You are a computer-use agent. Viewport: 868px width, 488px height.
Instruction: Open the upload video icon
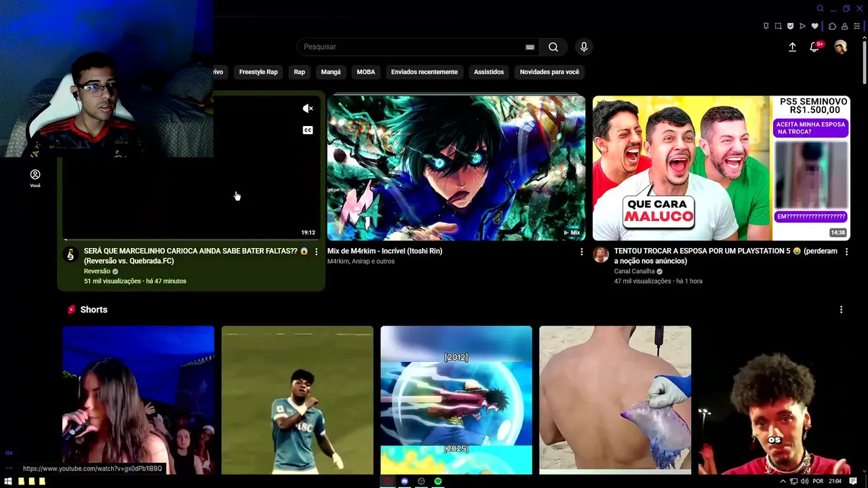792,47
